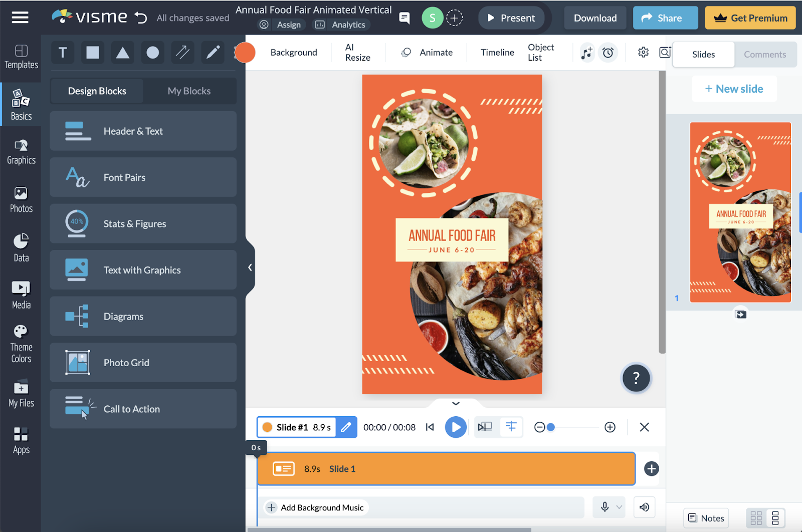Screen dimensions: 802x532
Task: Select the Triangle shape tool
Action: point(122,52)
